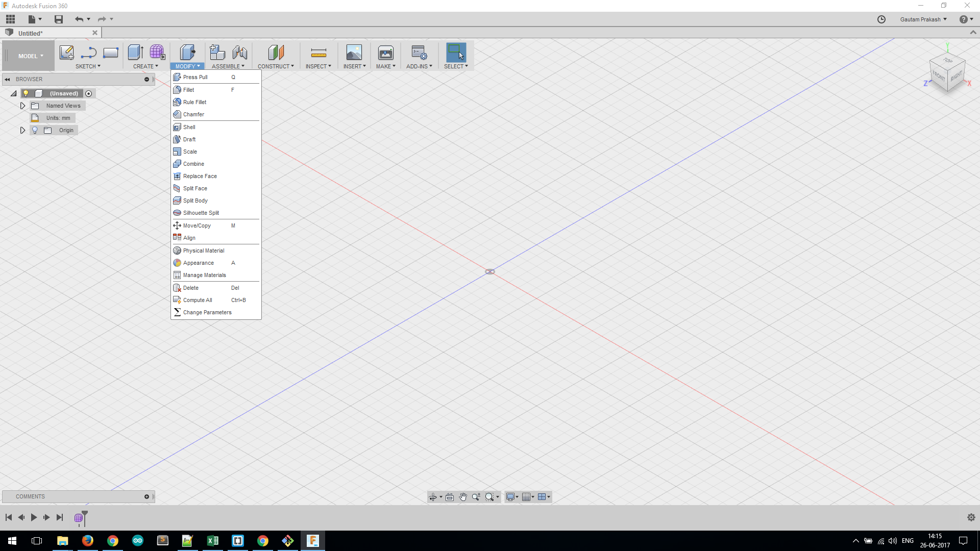
Task: Click the Create Form sculpt icon
Action: tap(157, 53)
